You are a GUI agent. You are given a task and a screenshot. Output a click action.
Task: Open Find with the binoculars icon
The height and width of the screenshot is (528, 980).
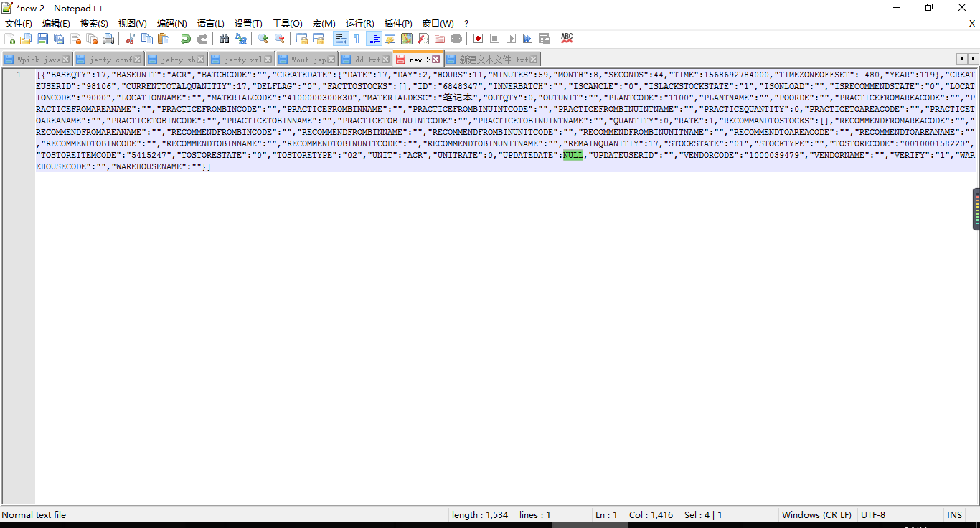pos(225,39)
